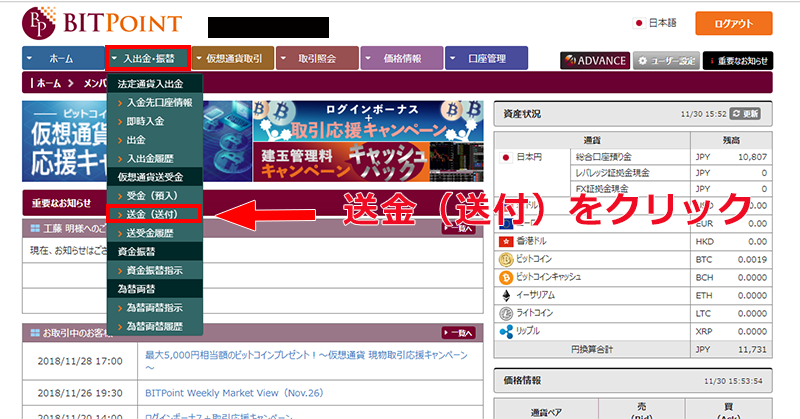The image size is (800, 419).
Task: Open the ログインボーナス campaign banner
Action: [x=368, y=121]
